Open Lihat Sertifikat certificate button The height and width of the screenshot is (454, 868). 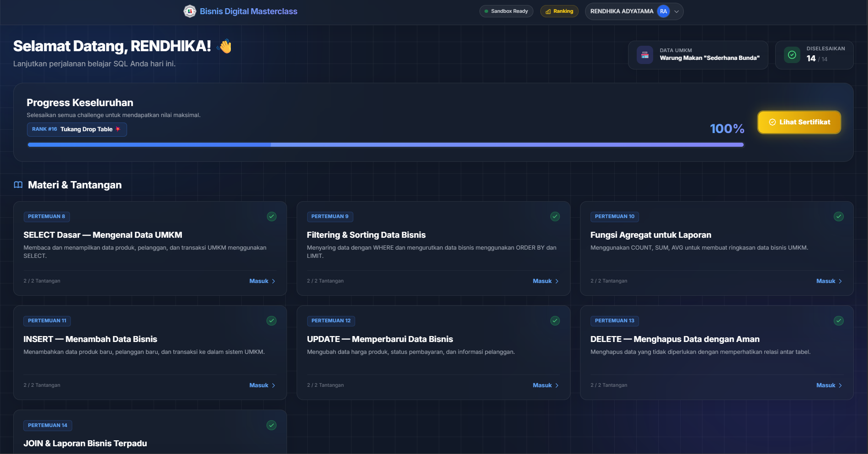pos(799,122)
